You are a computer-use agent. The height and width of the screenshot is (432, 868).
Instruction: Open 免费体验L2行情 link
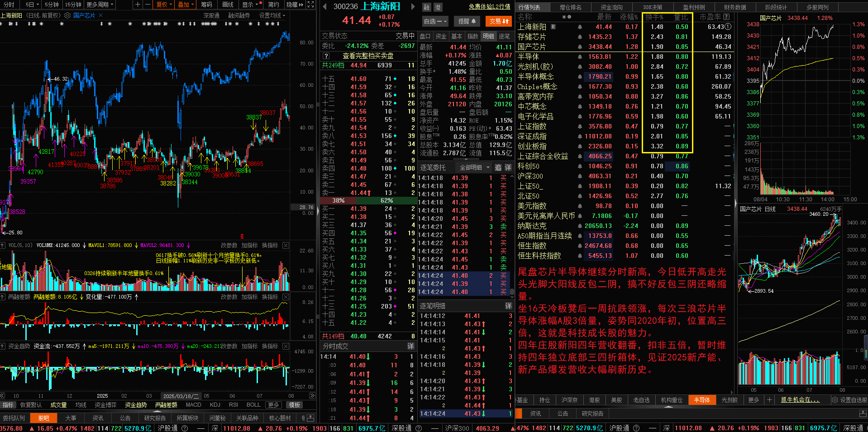point(489,7)
